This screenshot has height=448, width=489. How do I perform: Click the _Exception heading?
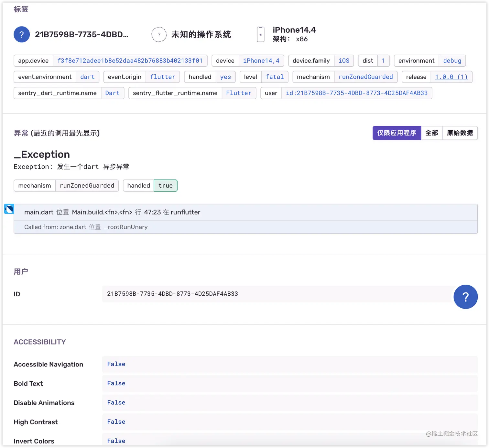click(42, 154)
